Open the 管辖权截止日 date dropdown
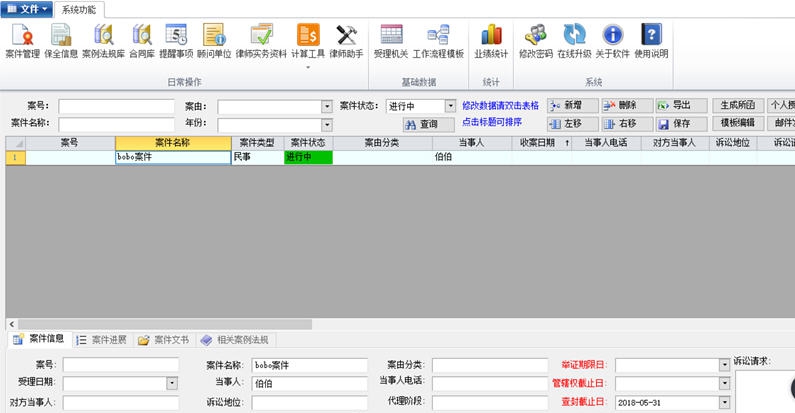 pos(725,384)
